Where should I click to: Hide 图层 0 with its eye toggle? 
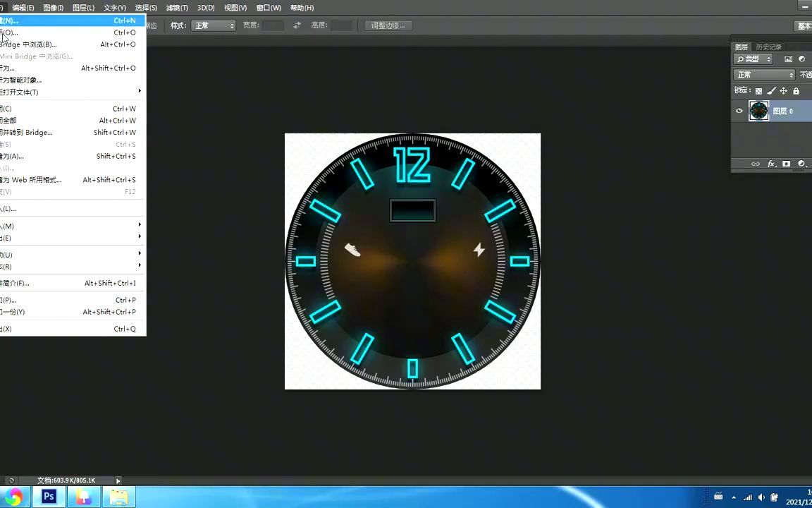point(739,110)
